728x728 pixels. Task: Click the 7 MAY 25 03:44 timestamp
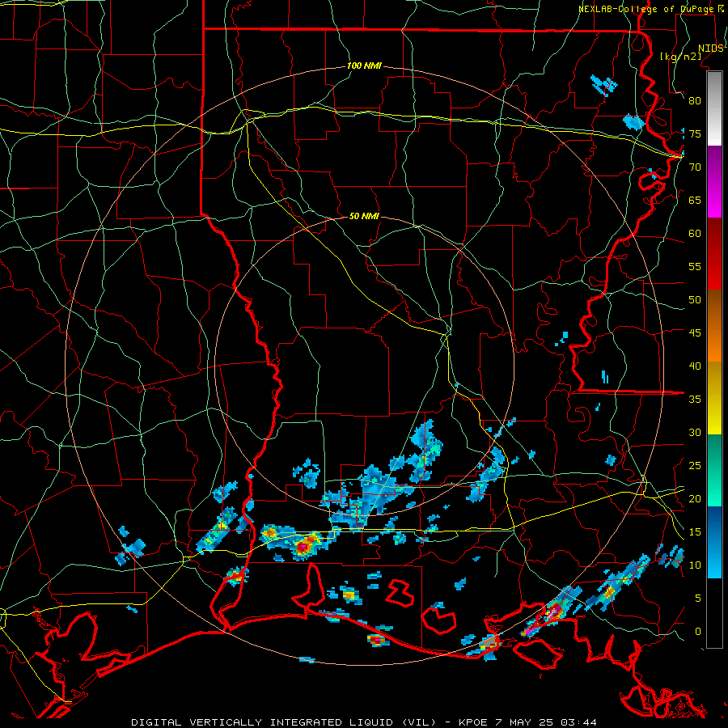click(548, 722)
